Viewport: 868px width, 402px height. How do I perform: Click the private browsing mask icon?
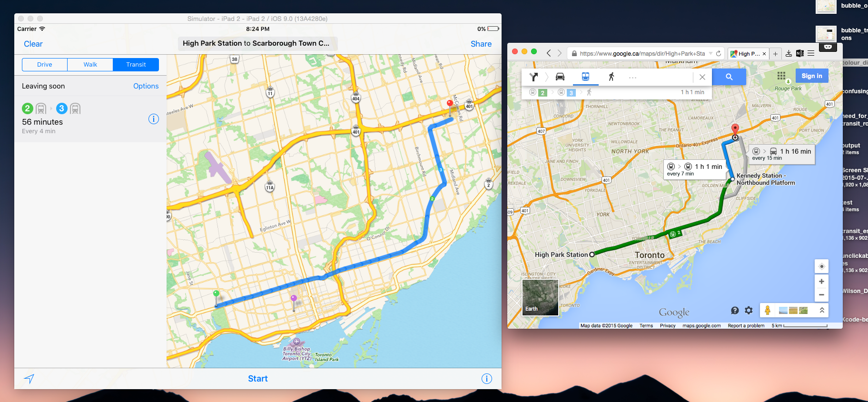828,47
